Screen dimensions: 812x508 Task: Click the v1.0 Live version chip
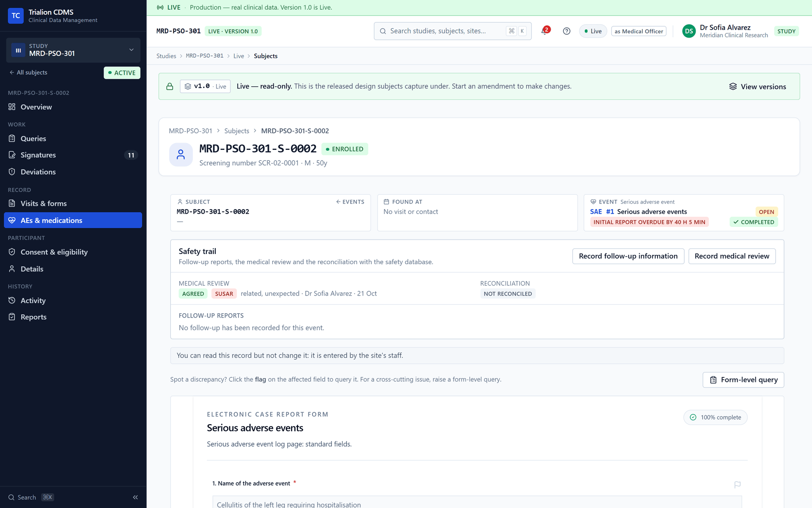coord(205,86)
